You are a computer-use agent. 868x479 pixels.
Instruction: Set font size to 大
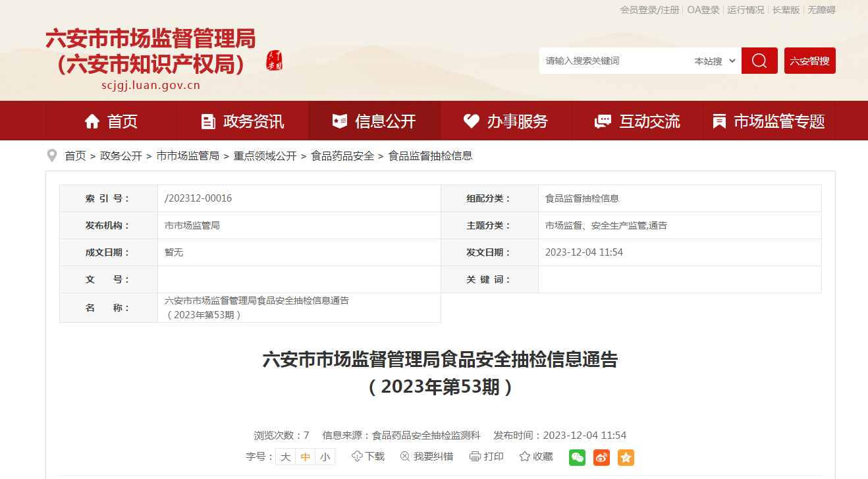[285, 457]
